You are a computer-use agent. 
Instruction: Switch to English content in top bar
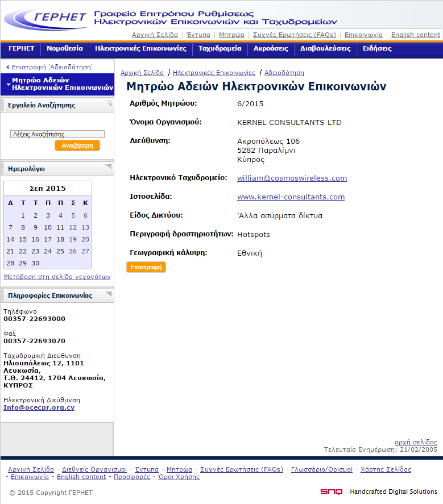point(416,35)
